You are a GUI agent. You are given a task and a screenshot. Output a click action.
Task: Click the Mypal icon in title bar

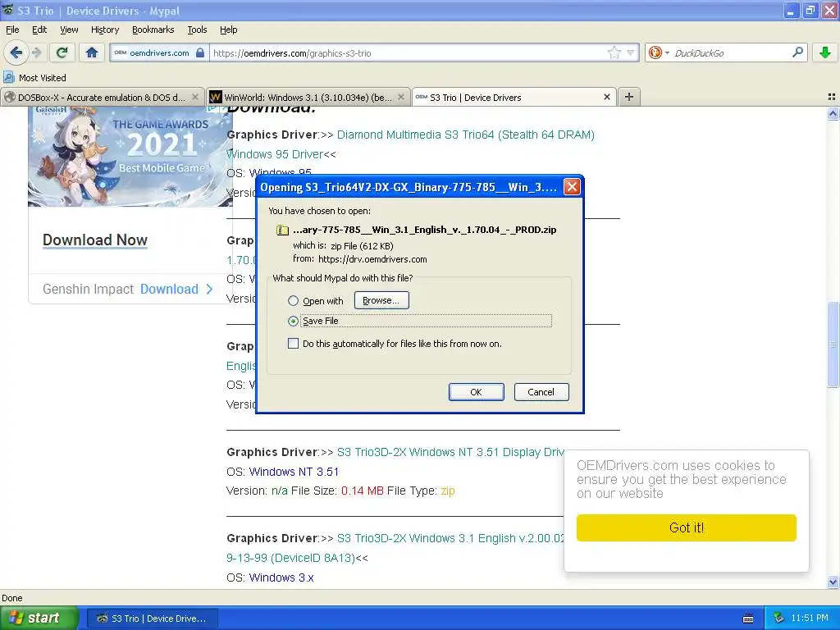7,10
